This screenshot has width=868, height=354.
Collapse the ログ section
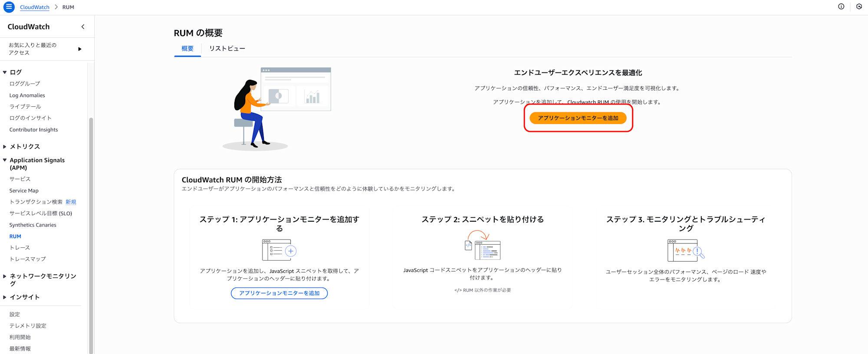5,72
